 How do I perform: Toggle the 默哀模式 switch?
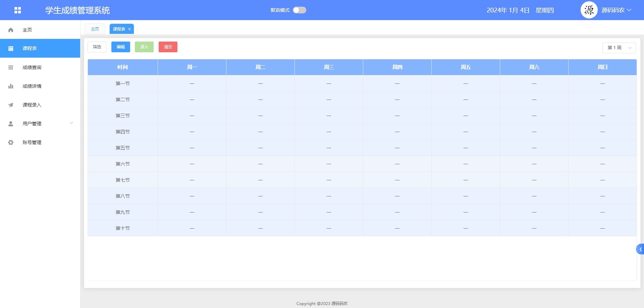click(x=300, y=10)
